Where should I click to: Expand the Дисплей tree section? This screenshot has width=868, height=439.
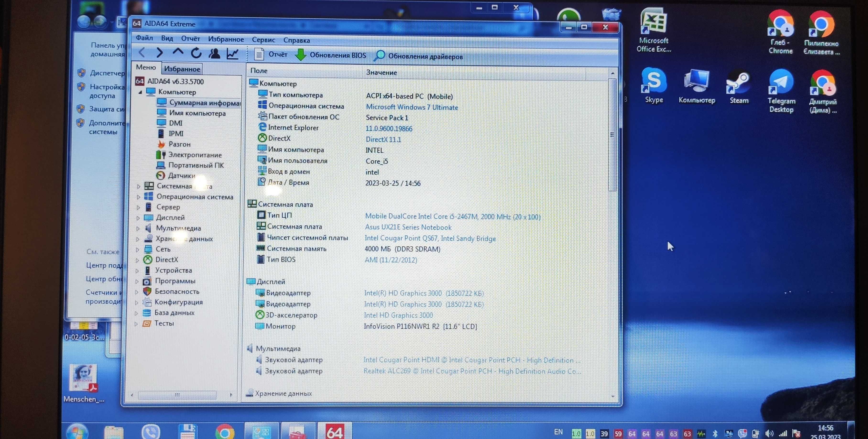139,217
